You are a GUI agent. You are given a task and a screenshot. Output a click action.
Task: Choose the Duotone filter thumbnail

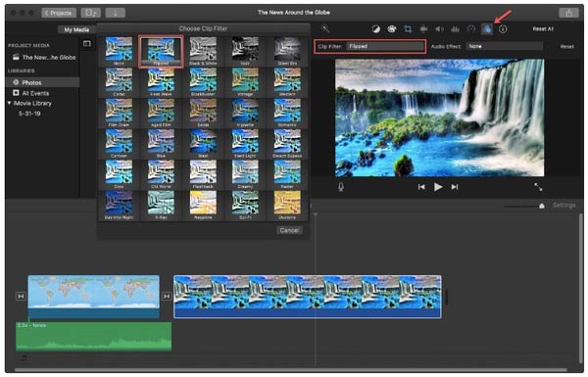(x=287, y=205)
